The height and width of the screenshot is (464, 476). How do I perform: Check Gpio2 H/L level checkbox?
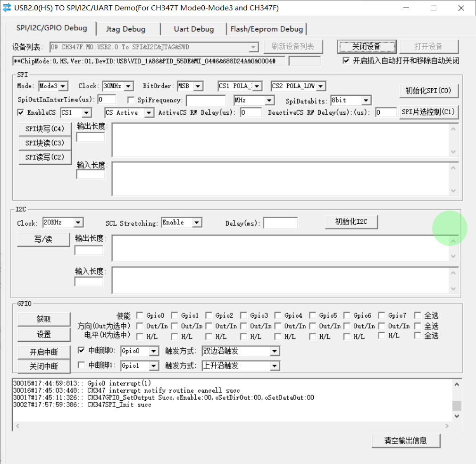click(x=209, y=337)
